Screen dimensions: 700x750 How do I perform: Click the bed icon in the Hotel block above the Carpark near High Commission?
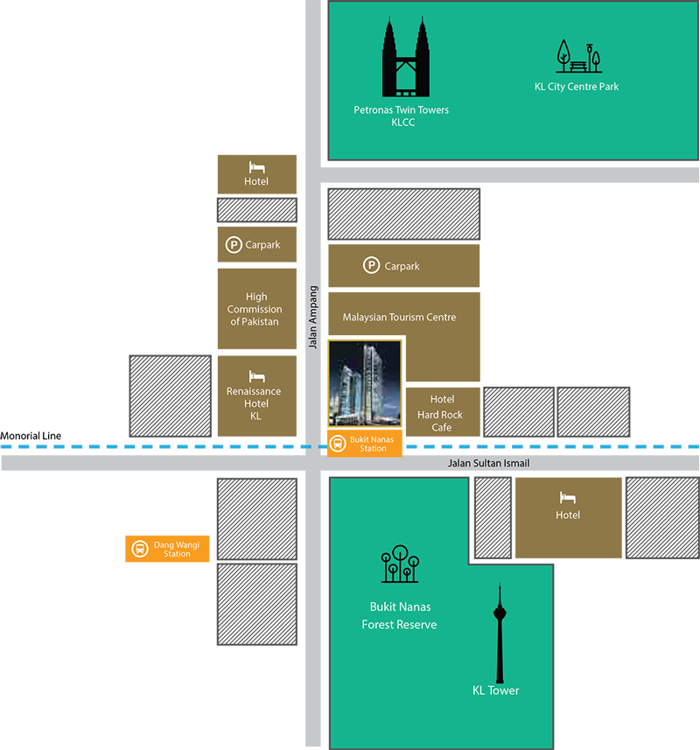[x=256, y=167]
